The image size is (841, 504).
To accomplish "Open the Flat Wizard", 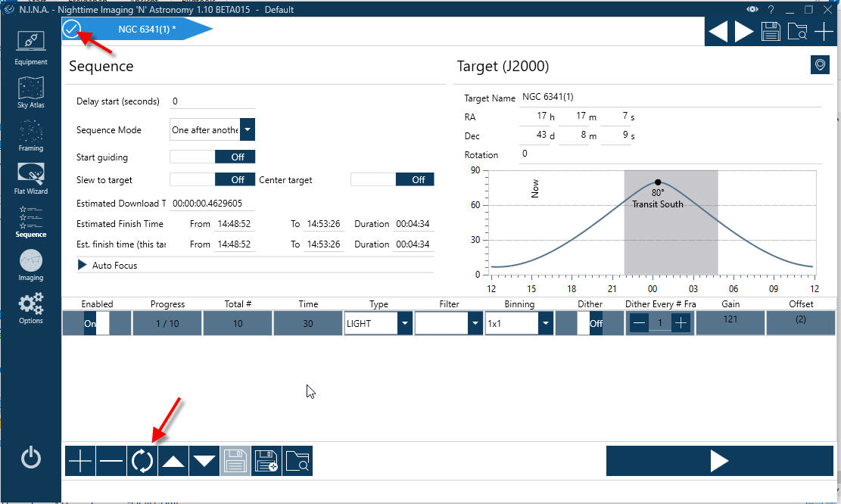I will click(31, 179).
